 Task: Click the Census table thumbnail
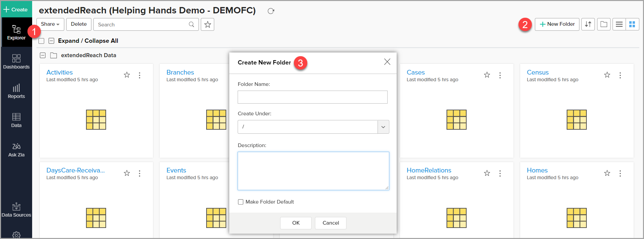577,120
